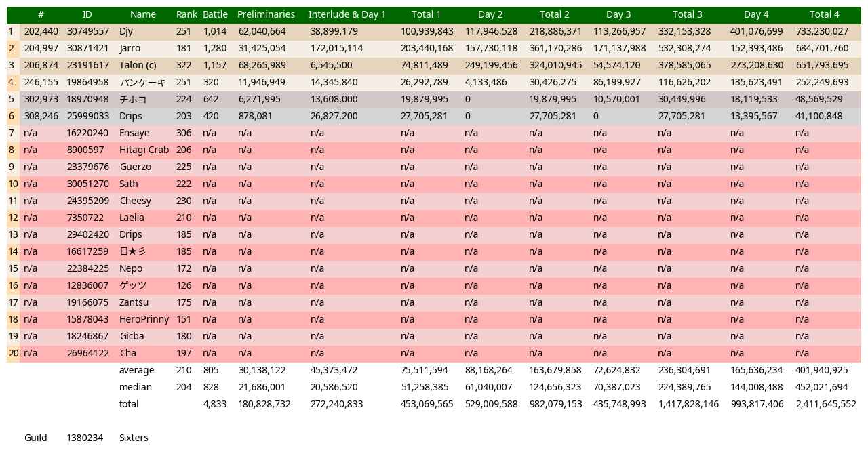Click the 'ID' column header
This screenshot has height=454, width=868.
[87, 14]
